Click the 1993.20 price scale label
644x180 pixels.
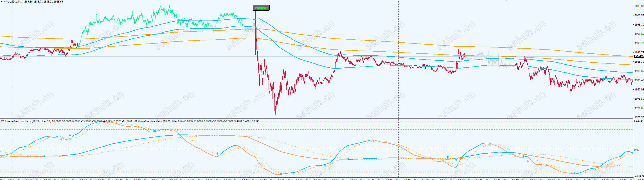[x=639, y=43]
